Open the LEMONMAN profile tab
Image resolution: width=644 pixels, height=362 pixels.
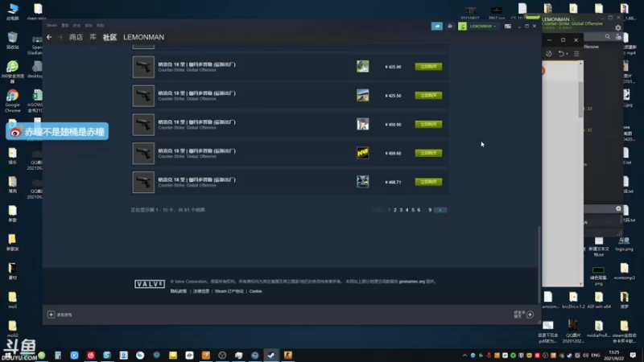tap(144, 37)
